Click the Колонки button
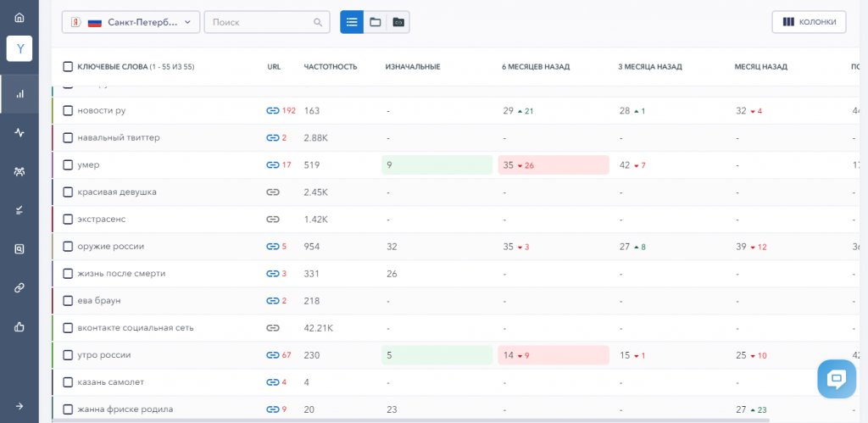This screenshot has width=868, height=423. click(x=809, y=22)
